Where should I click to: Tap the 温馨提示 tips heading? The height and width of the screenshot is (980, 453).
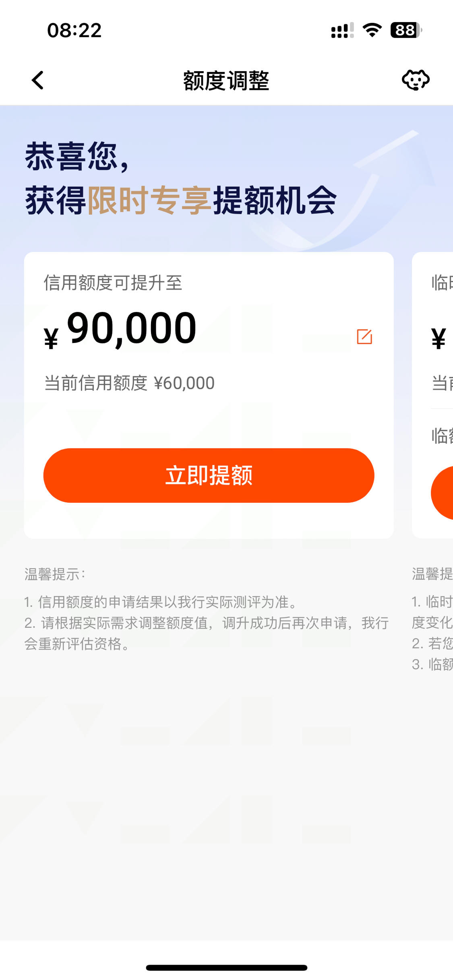(x=55, y=574)
